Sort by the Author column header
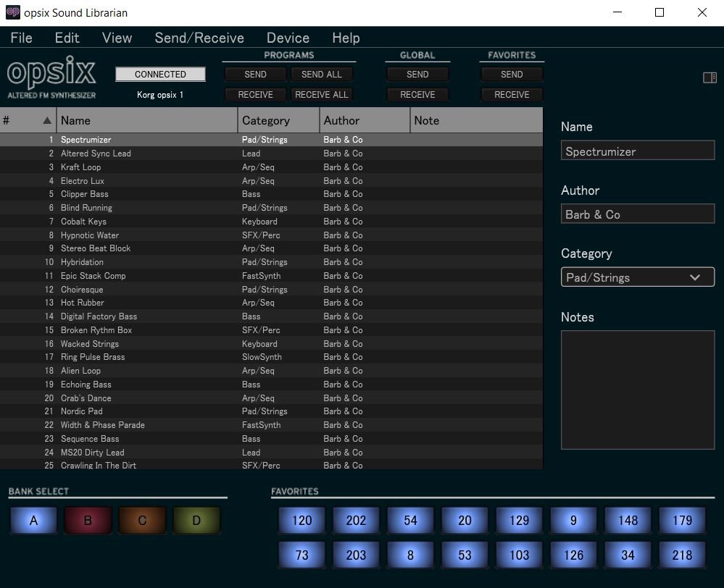724x588 pixels. tap(365, 120)
